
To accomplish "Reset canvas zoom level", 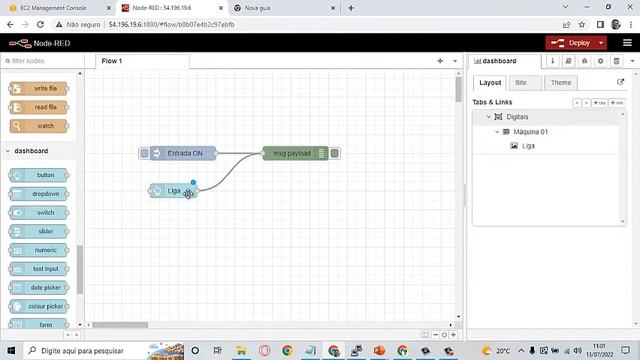I will coord(444,335).
